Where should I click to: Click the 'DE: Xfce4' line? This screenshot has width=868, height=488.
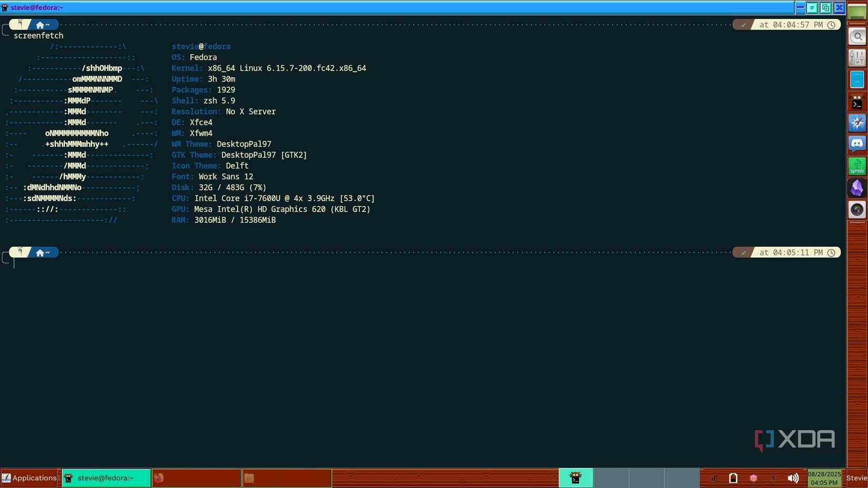(x=192, y=123)
